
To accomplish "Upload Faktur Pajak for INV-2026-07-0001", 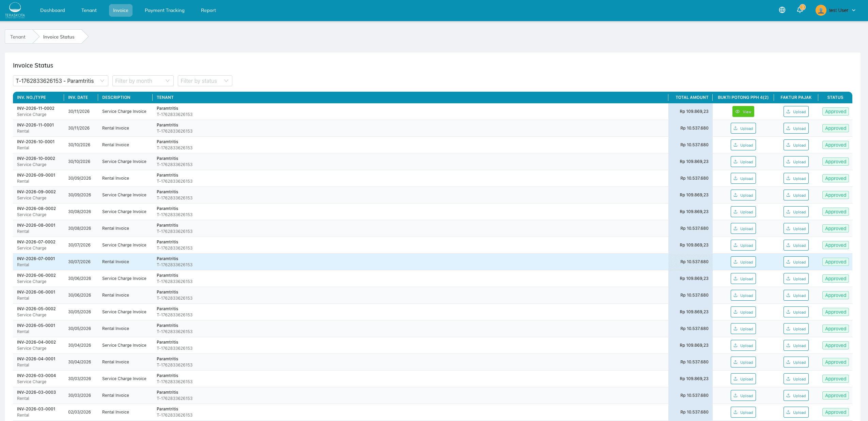I will coord(796,262).
